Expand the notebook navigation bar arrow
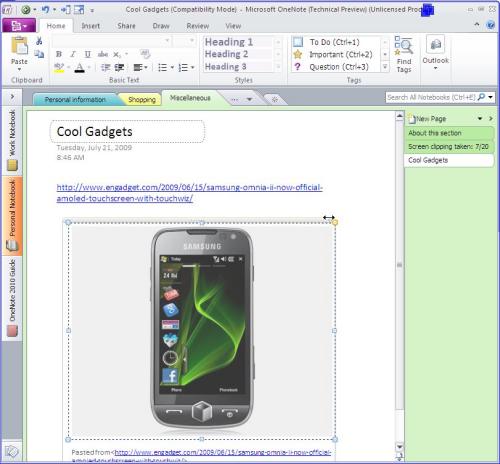This screenshot has height=464, width=500. coord(12,97)
